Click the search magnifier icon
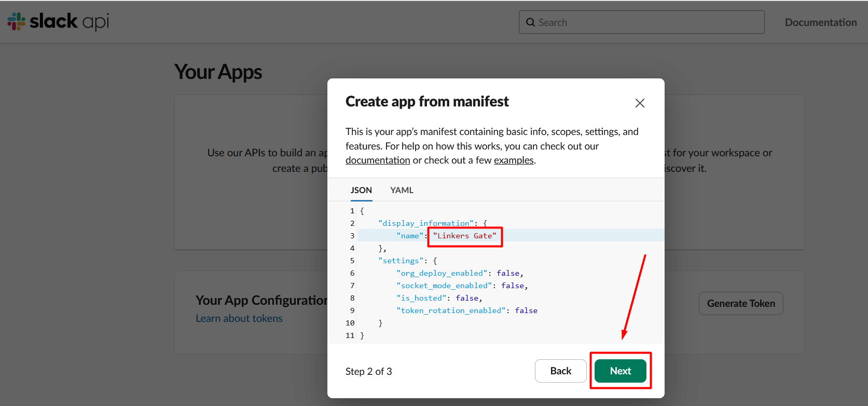 (530, 22)
